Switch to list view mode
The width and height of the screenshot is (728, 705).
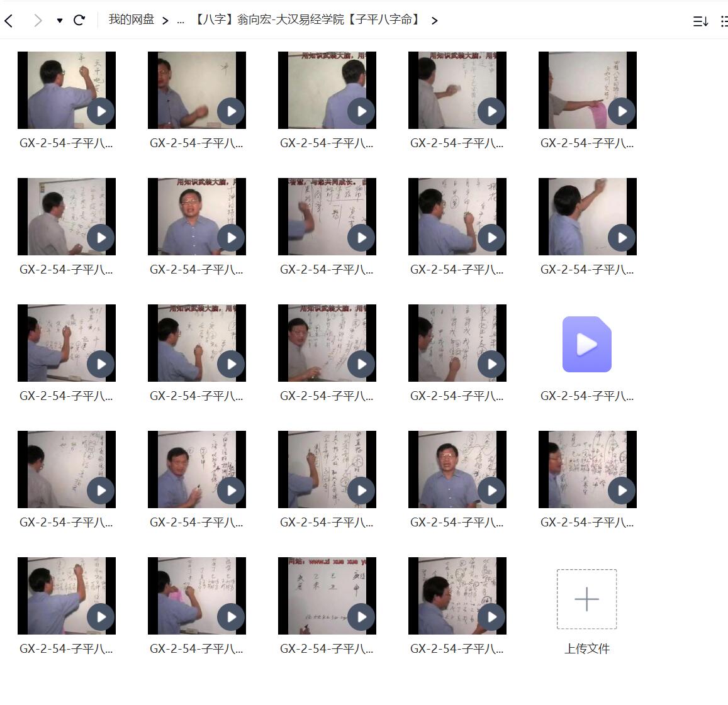tap(724, 21)
